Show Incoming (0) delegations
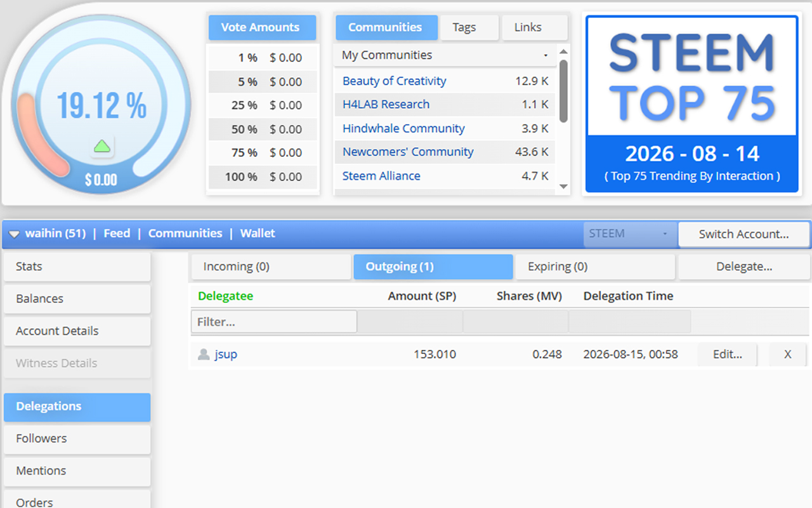This screenshot has height=508, width=812. pyautogui.click(x=271, y=267)
